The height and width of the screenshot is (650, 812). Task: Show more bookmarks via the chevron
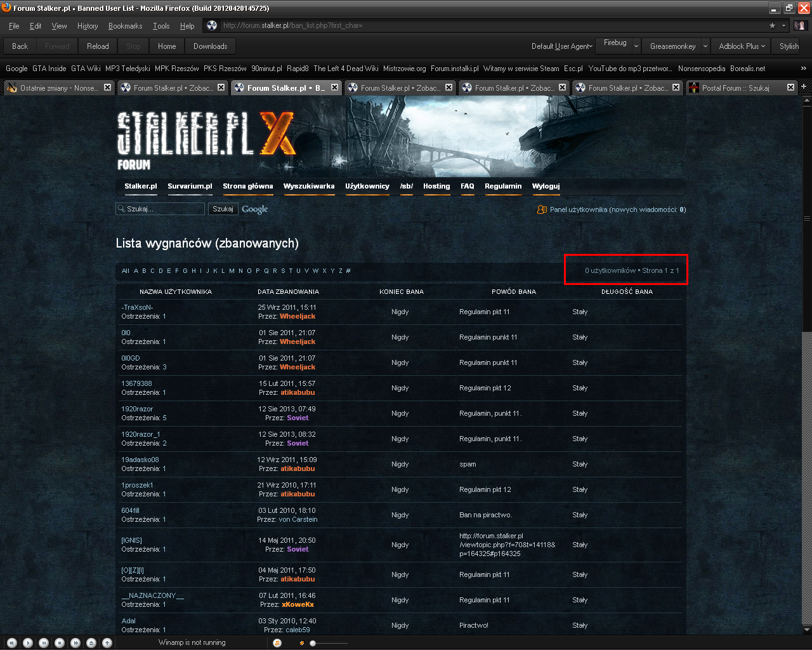804,69
